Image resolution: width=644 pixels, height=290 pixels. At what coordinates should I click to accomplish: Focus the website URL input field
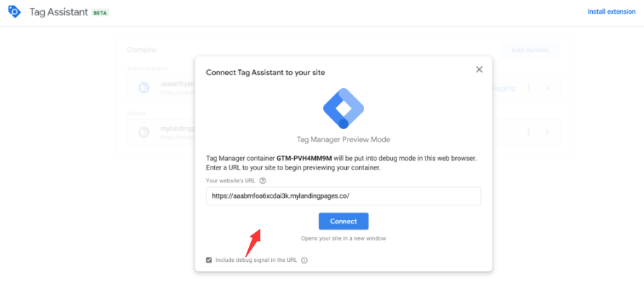pos(343,195)
